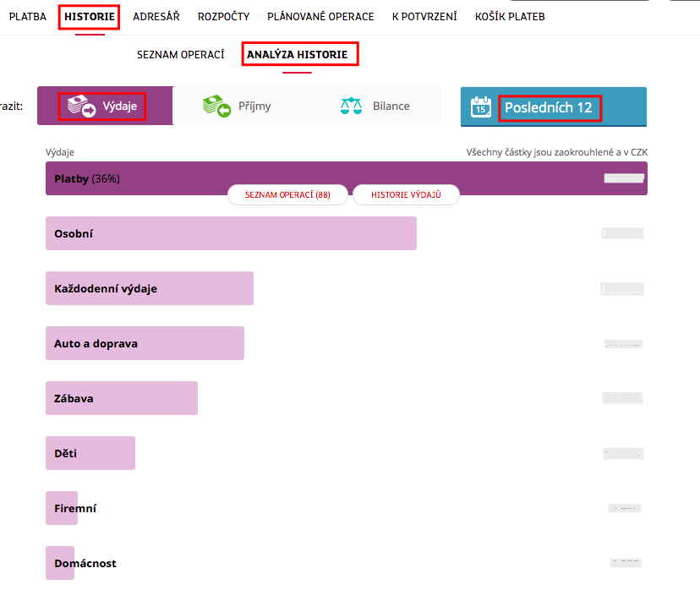Open the Posledních 12 period dropdown
The width and height of the screenshot is (700, 601).
coord(549,107)
